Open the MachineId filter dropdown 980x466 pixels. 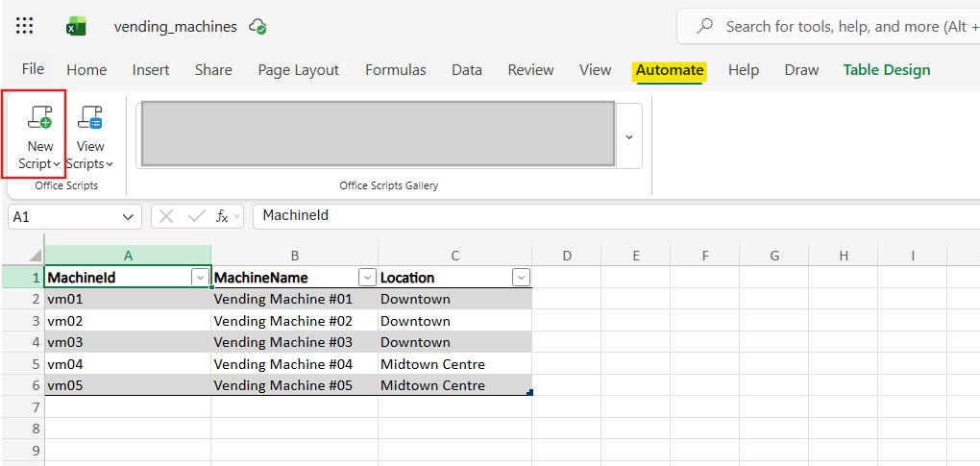200,278
